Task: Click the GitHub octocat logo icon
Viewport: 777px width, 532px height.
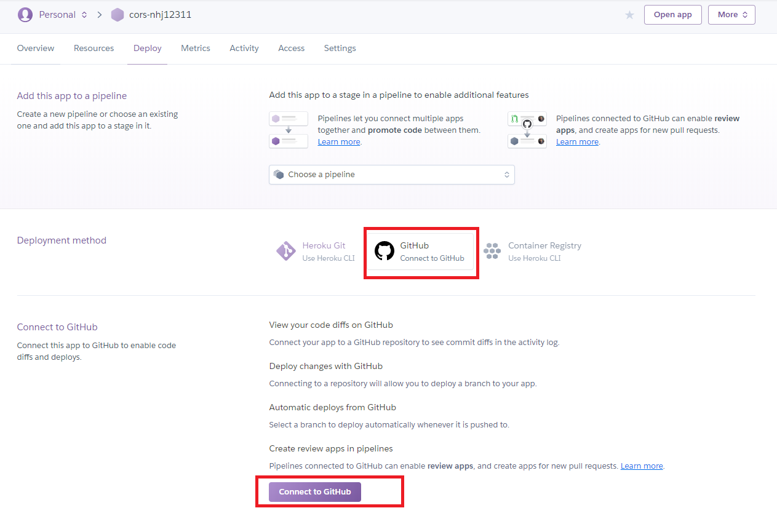Action: pos(385,251)
